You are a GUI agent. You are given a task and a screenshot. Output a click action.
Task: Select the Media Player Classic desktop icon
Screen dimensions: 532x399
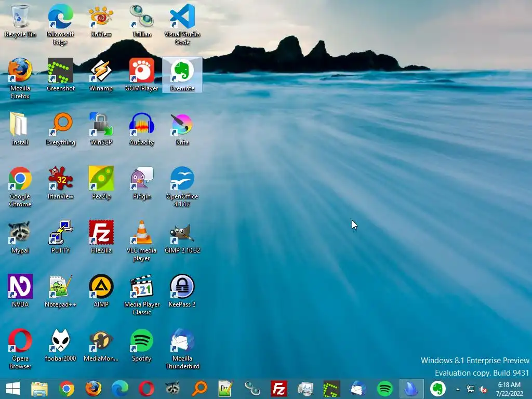pyautogui.click(x=142, y=295)
